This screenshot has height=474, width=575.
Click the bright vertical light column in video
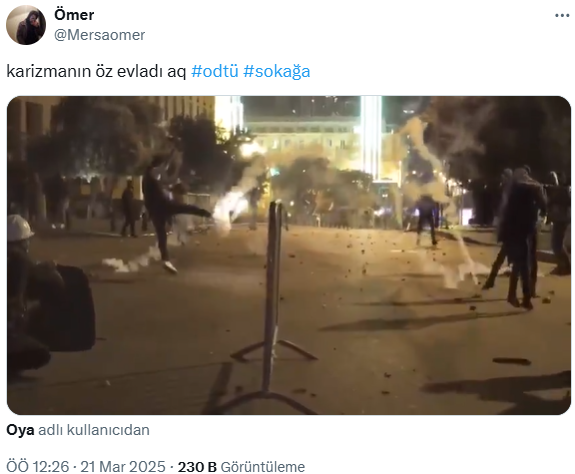pos(371,137)
